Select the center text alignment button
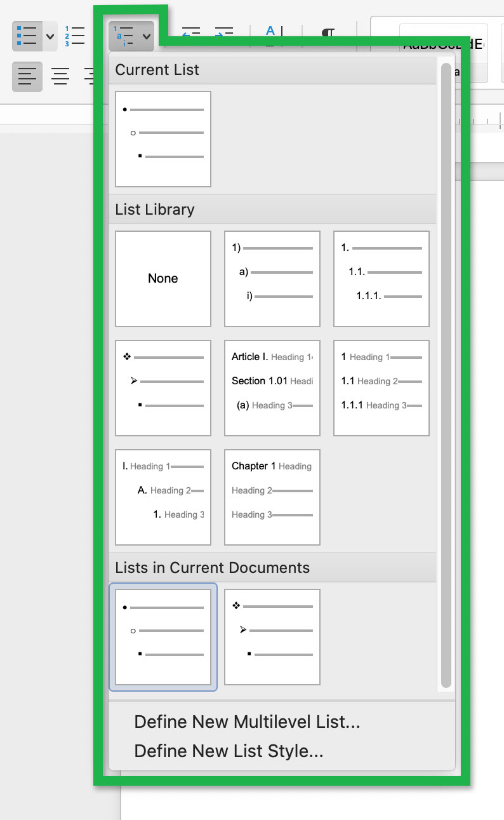The image size is (504, 820). 60,76
